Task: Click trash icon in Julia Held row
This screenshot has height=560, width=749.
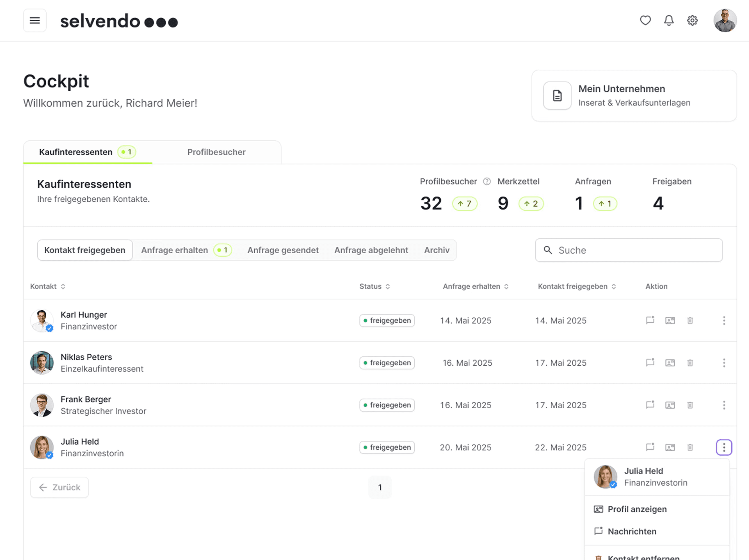Action: 690,448
